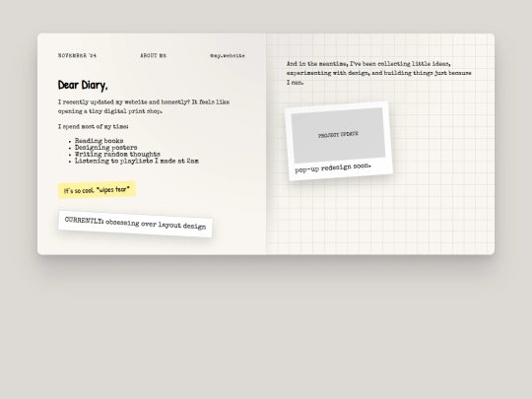The height and width of the screenshot is (399, 532).
Task: Click the CURRENTLY obsessing paper strip
Action: coord(135,224)
